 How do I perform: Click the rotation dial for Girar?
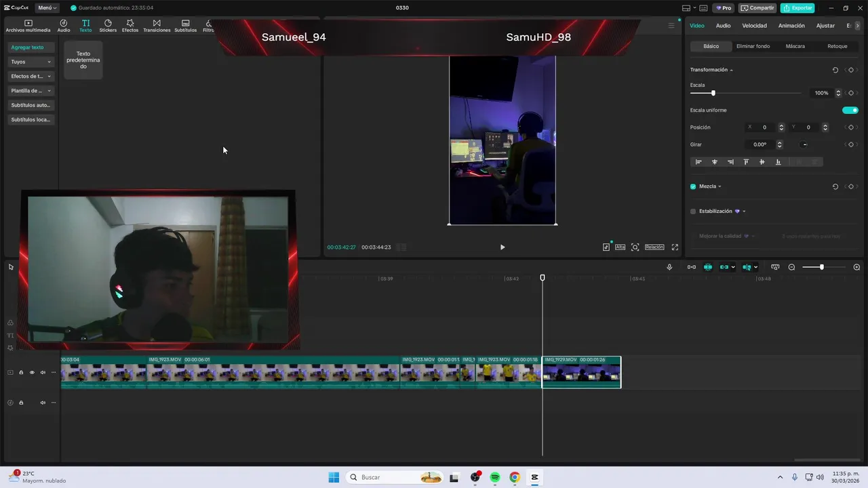[x=804, y=144]
